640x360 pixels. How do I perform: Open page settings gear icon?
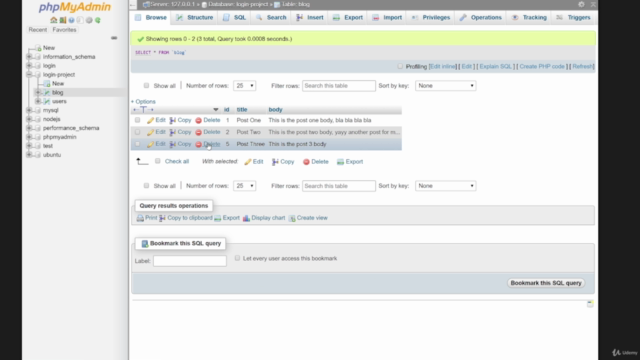(581, 4)
